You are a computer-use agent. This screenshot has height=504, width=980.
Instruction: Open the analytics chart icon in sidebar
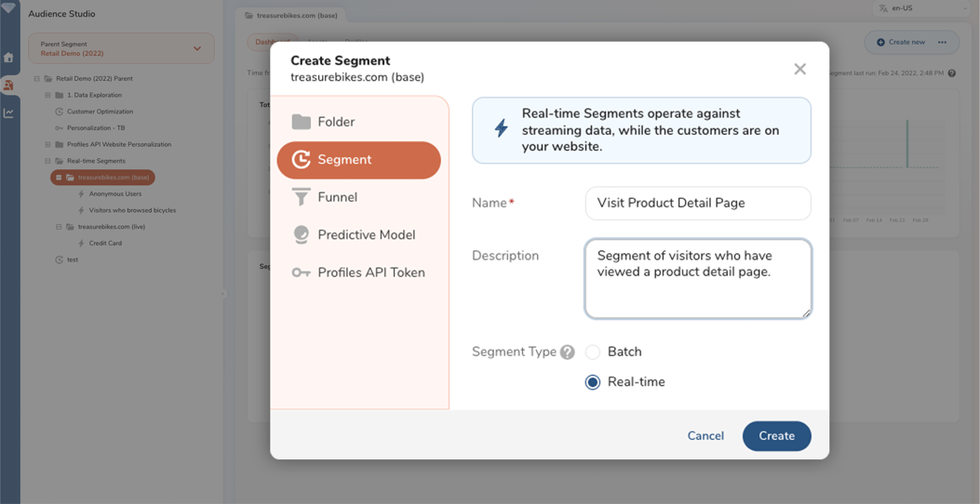9,113
